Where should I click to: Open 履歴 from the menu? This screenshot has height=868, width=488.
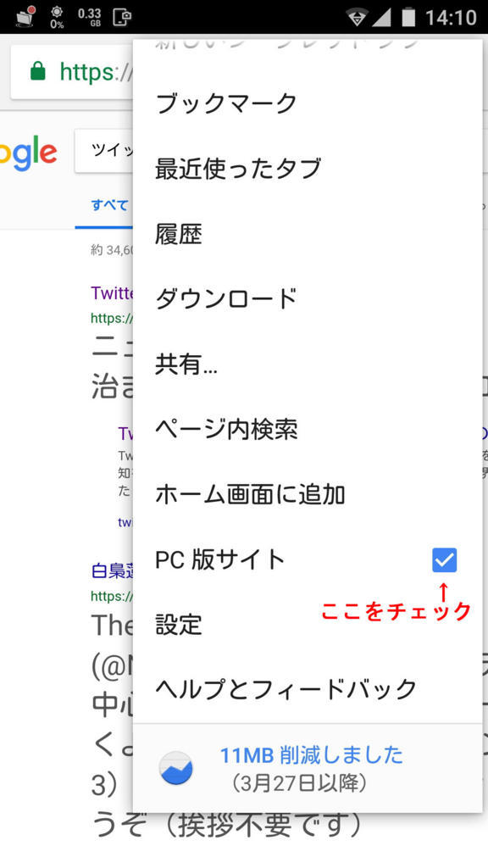coord(307,234)
